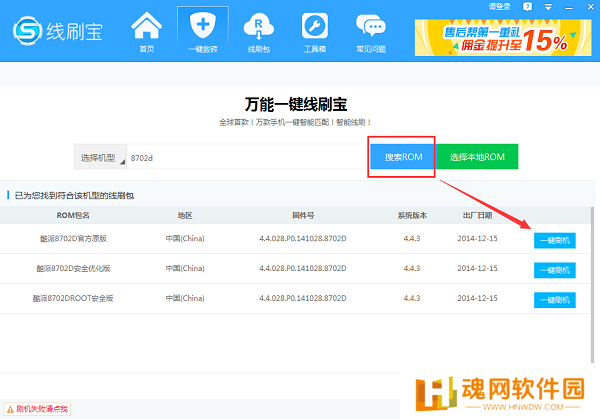
Task: Select the 酷派8702DROOT安全版 row name
Action: click(73, 298)
